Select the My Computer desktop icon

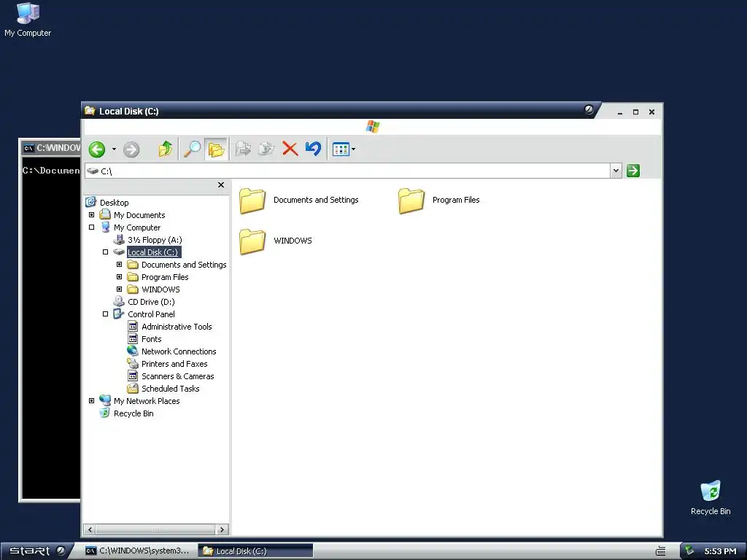tap(28, 20)
